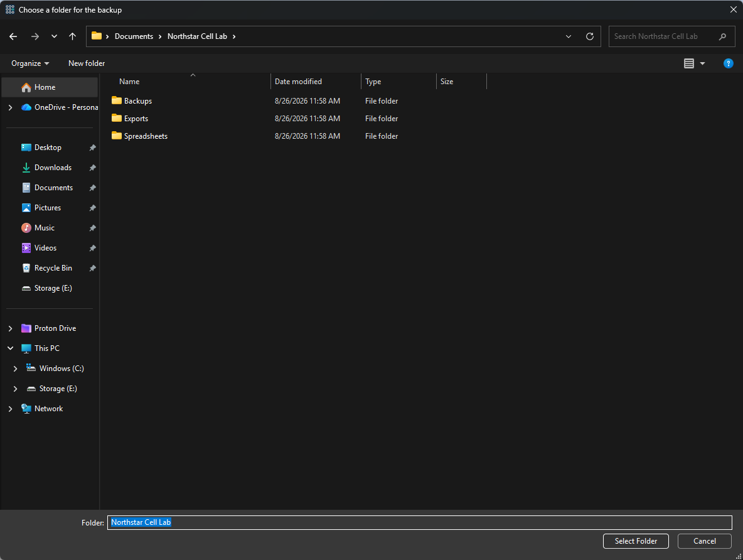Click Documents in the address breadcrumb
The width and height of the screenshot is (743, 560).
point(134,36)
